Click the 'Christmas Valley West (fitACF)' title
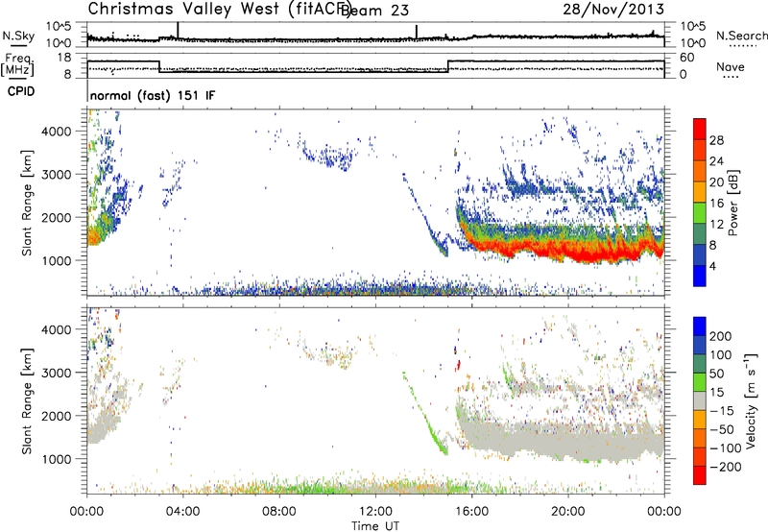 [x=219, y=9]
